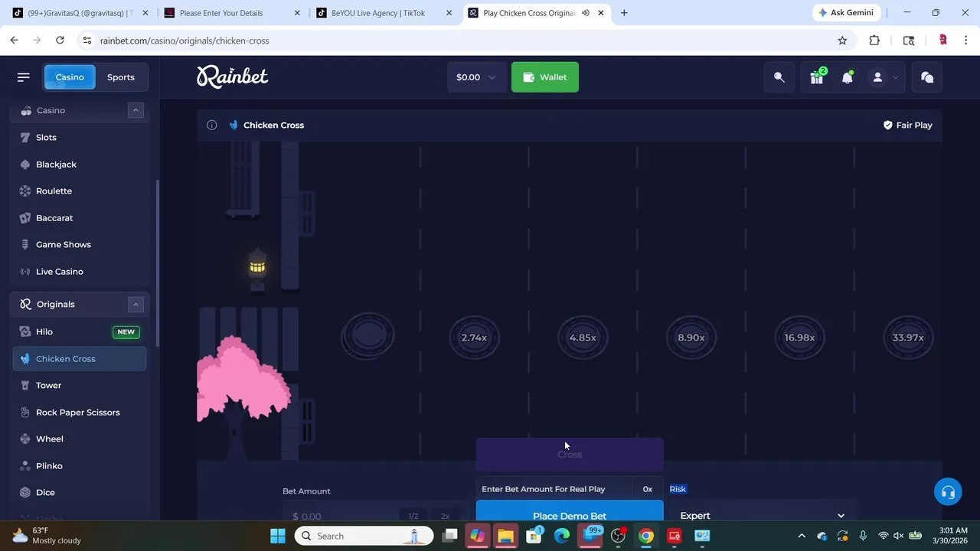Image resolution: width=980 pixels, height=551 pixels.
Task: Click Place Demo Bet
Action: coord(570,512)
